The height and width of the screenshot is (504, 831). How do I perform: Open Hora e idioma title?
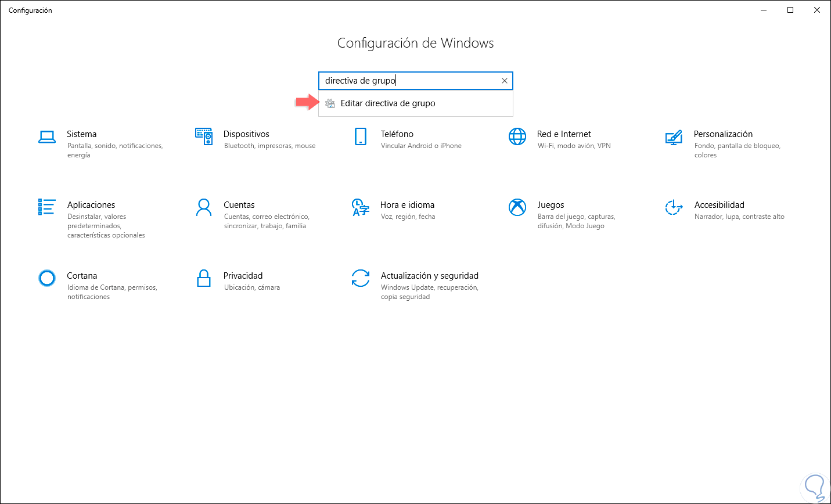pos(408,205)
